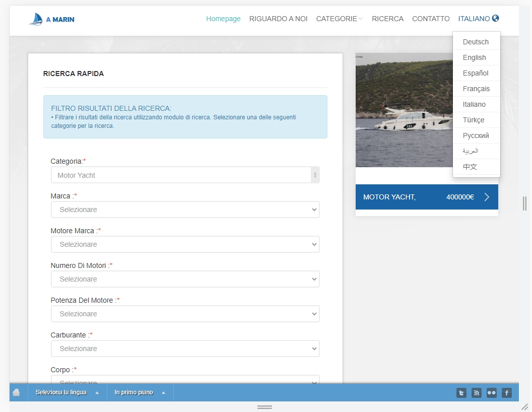532x412 pixels.
Task: Open the Marca dropdown
Action: (x=185, y=210)
